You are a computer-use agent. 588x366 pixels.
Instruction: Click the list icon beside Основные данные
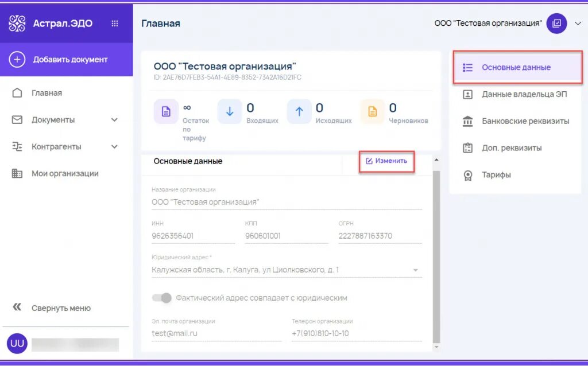click(467, 68)
